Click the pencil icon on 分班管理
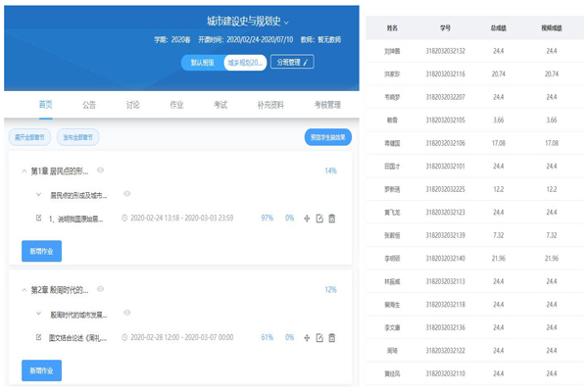This screenshot has height=392, width=588. pos(307,62)
